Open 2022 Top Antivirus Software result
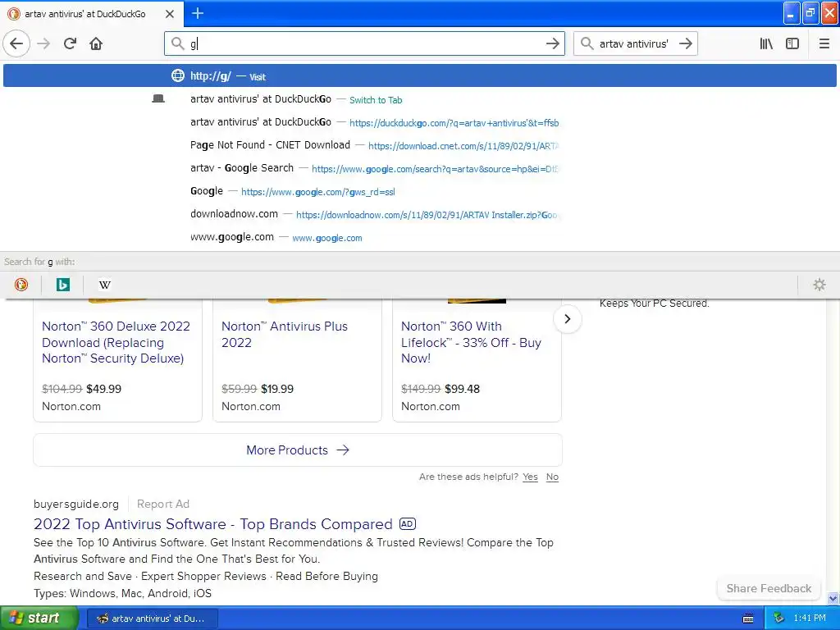 [212, 524]
